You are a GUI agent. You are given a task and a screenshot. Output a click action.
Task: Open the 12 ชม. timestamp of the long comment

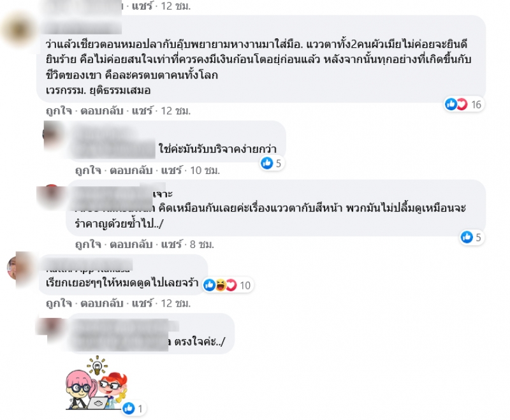tap(176, 111)
